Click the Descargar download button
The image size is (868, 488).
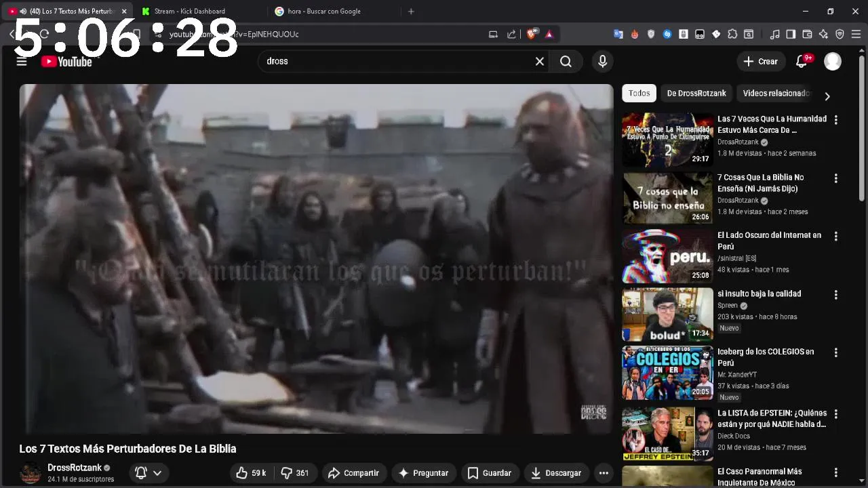point(555,473)
